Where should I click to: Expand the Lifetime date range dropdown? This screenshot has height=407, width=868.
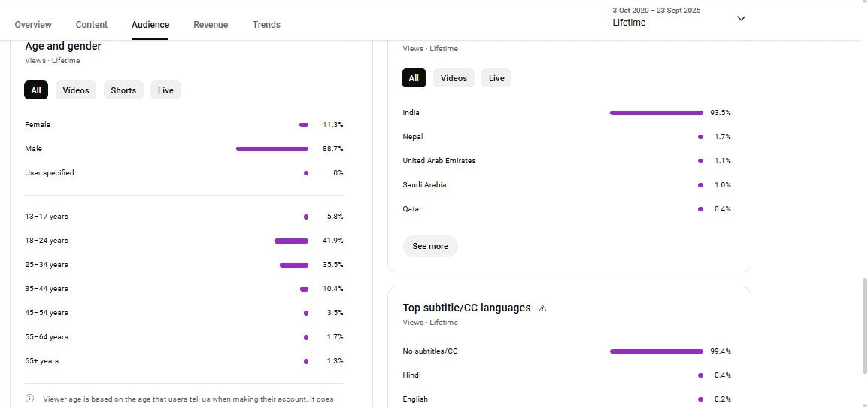741,18
